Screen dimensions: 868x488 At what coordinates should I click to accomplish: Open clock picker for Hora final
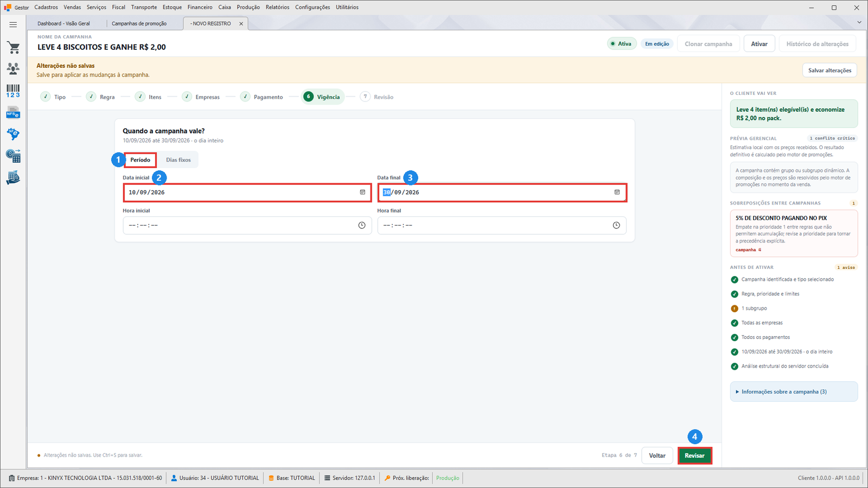(x=616, y=226)
